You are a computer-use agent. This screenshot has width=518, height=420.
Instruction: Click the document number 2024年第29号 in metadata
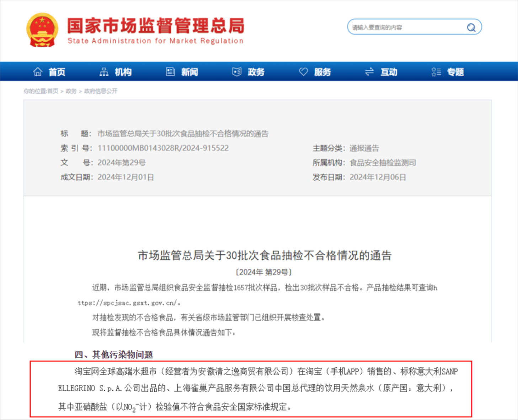click(122, 163)
